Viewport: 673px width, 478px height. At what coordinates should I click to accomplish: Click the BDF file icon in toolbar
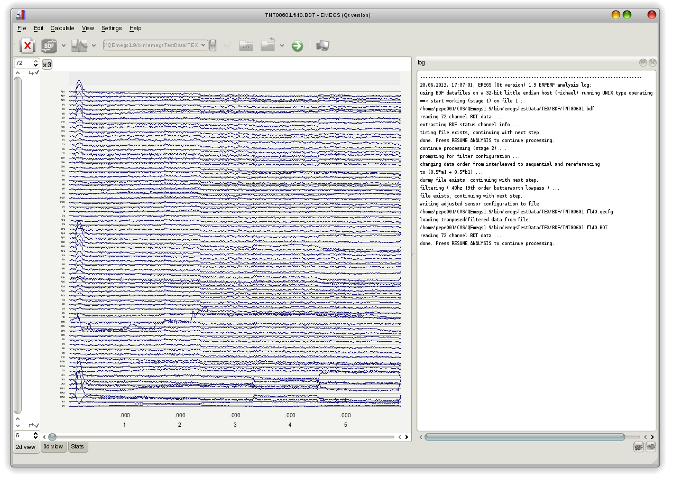point(48,46)
